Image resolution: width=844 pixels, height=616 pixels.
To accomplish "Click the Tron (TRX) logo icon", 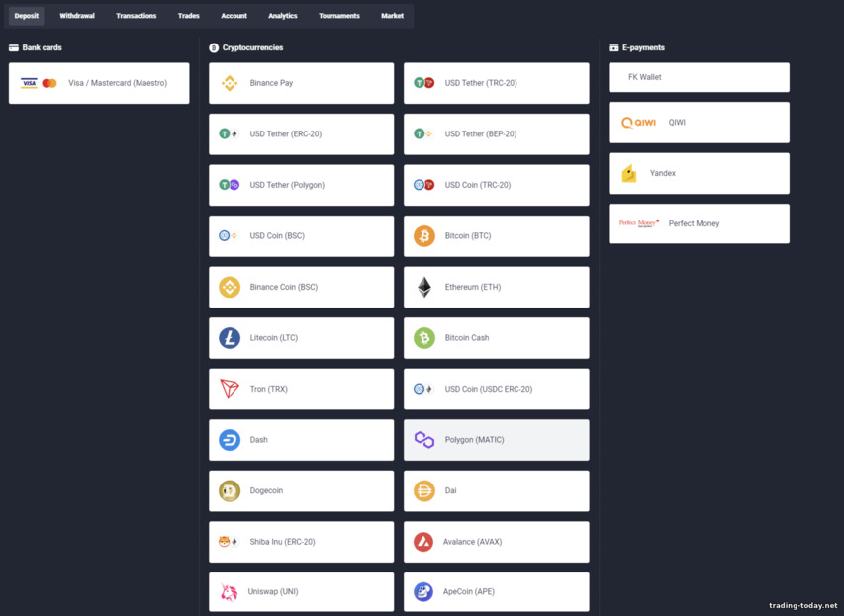I will tap(229, 389).
